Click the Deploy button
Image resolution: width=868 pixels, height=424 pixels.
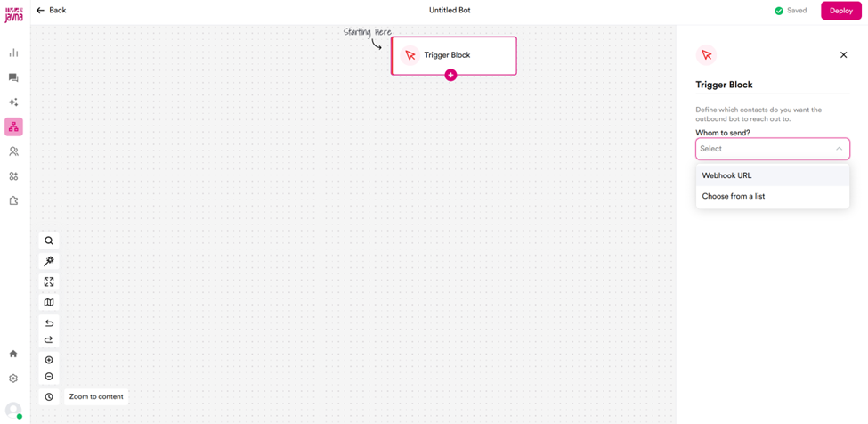841,11
